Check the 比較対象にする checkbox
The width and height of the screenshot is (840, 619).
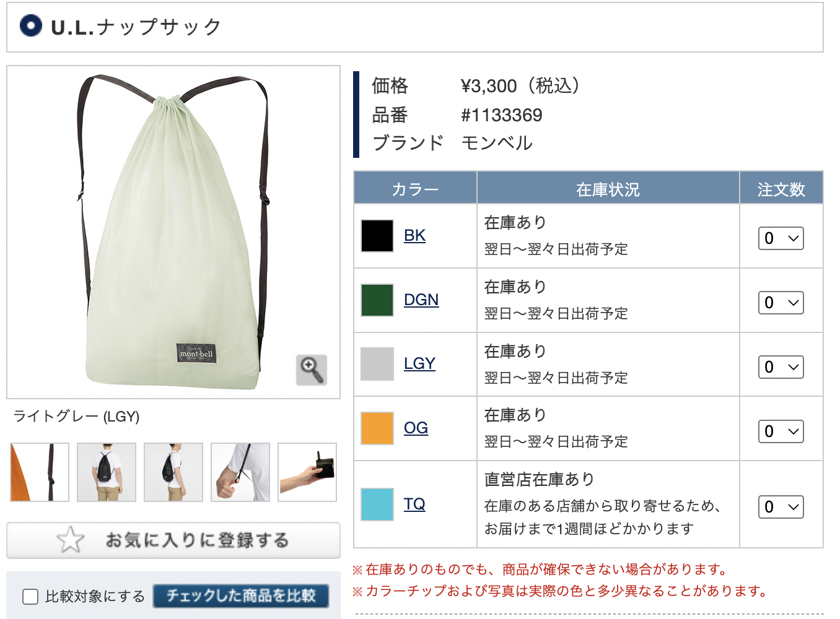pyautogui.click(x=30, y=597)
